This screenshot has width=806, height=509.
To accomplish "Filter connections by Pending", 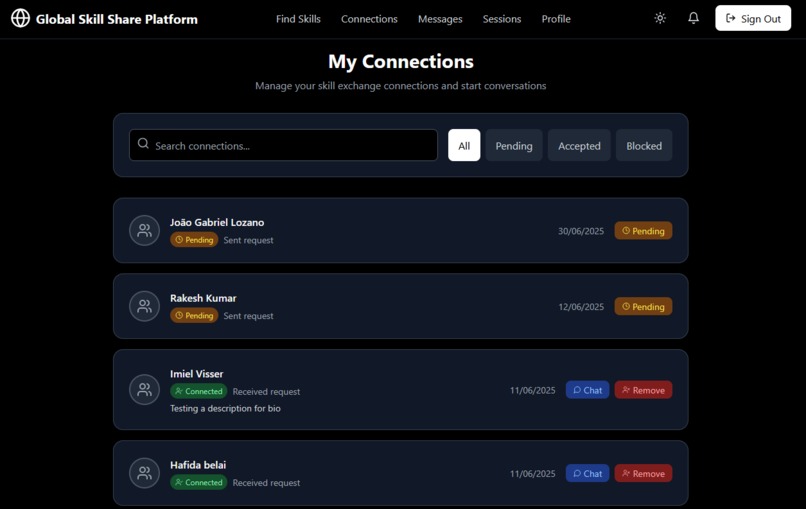I will [x=514, y=146].
